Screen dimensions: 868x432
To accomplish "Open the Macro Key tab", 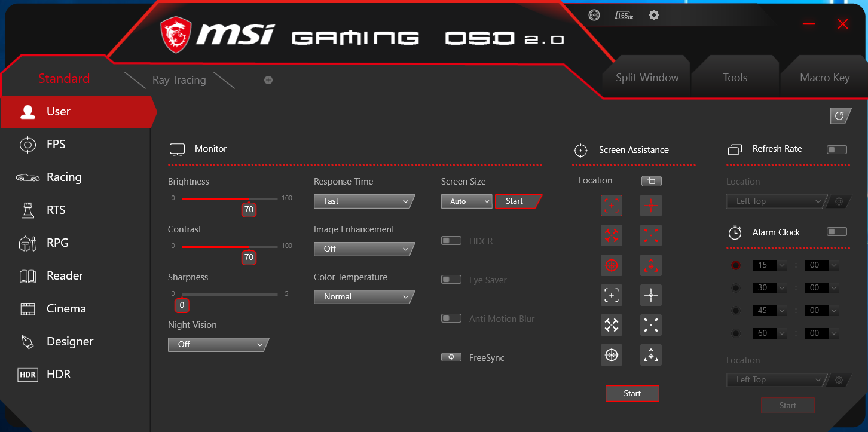I will click(x=824, y=78).
